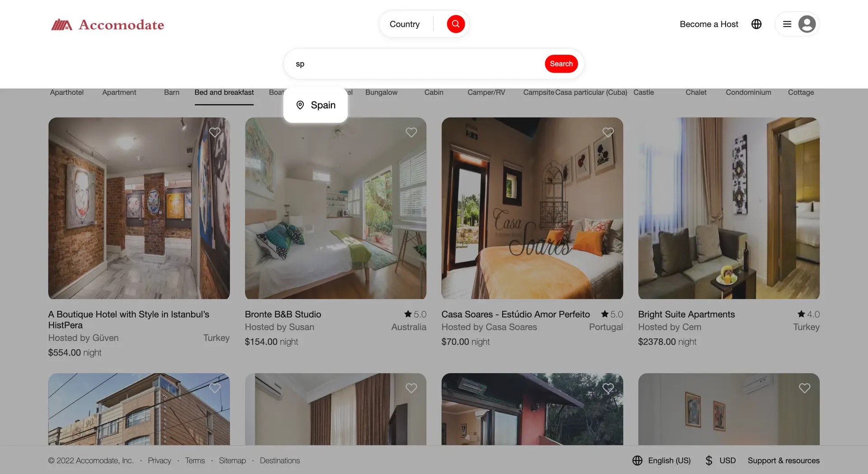Toggle heart on framed pictures room listing
The image size is (868, 474).
pyautogui.click(x=805, y=388)
